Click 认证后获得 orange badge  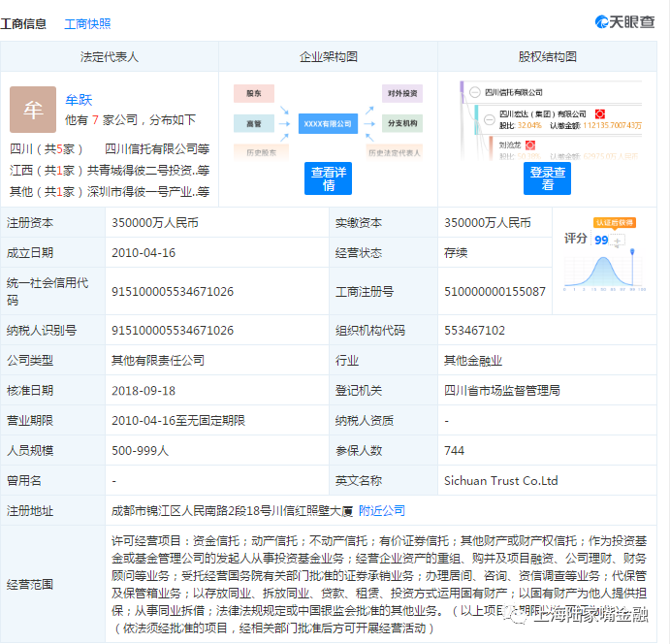coord(615,223)
